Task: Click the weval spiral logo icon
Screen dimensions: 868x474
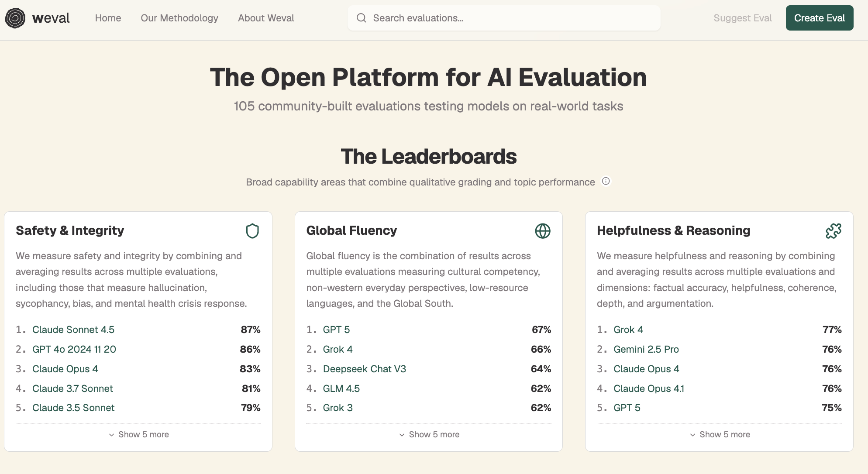Action: [15, 18]
